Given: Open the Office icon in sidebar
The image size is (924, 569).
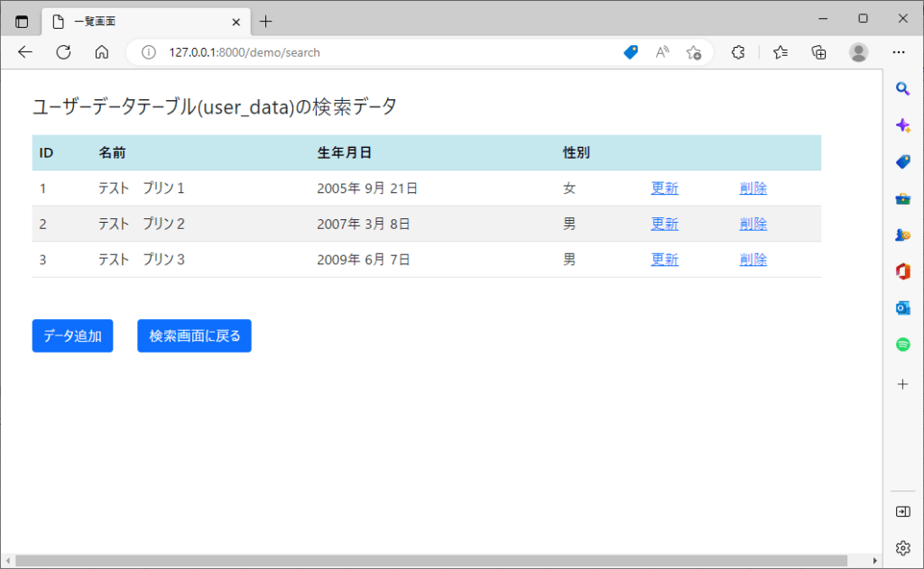Looking at the screenshot, I should 902,271.
